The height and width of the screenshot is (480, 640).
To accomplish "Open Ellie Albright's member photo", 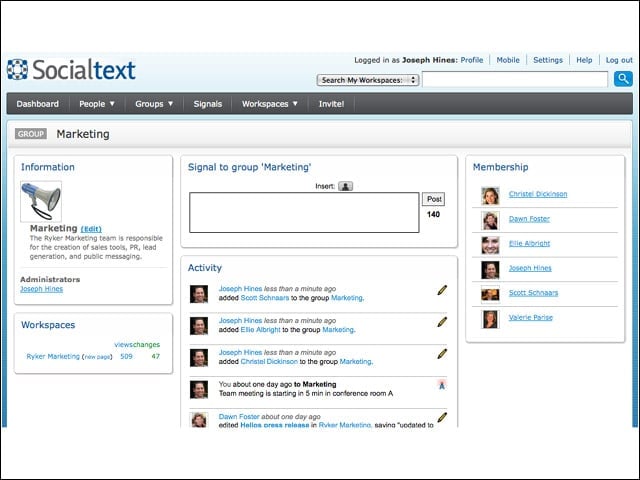I will (490, 245).
